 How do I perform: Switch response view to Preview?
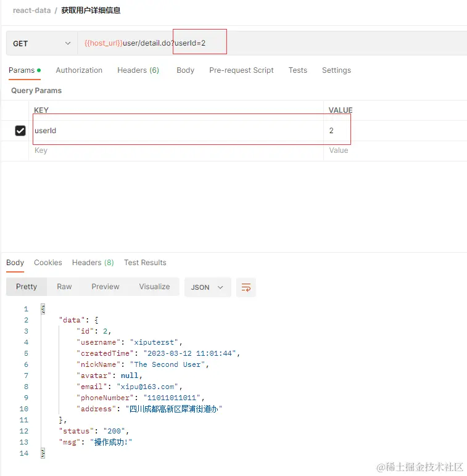(x=105, y=287)
